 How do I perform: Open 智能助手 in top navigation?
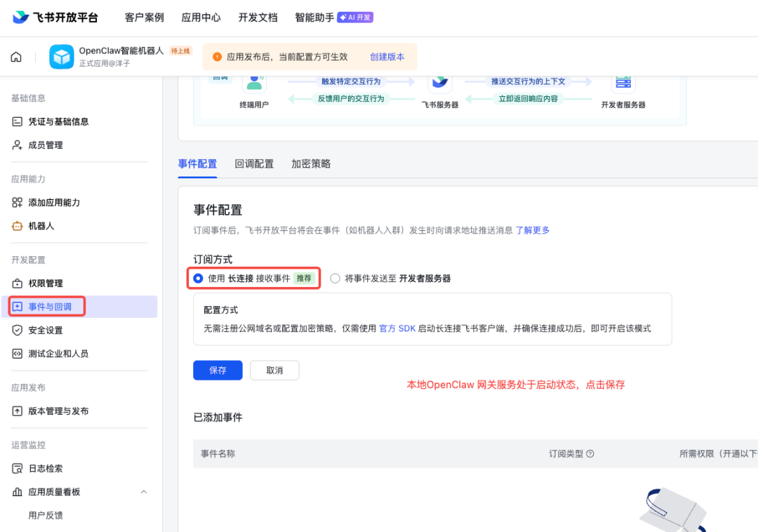[x=314, y=18]
